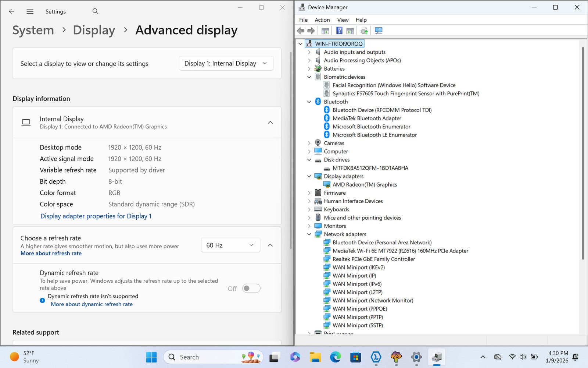Open the display selection dropdown

226,63
